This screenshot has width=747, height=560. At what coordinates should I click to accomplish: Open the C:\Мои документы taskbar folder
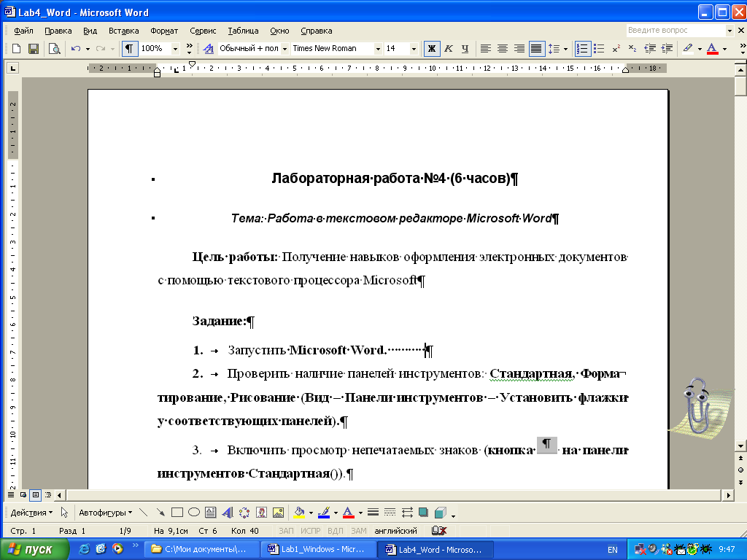tap(202, 550)
